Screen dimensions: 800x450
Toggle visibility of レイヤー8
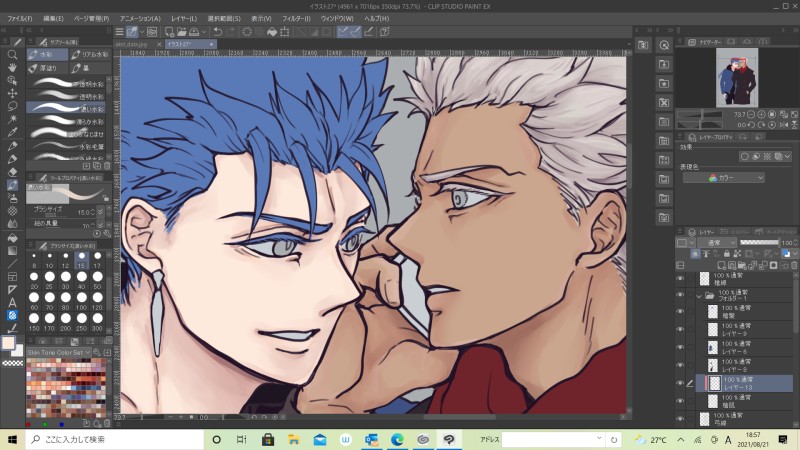pos(680,365)
